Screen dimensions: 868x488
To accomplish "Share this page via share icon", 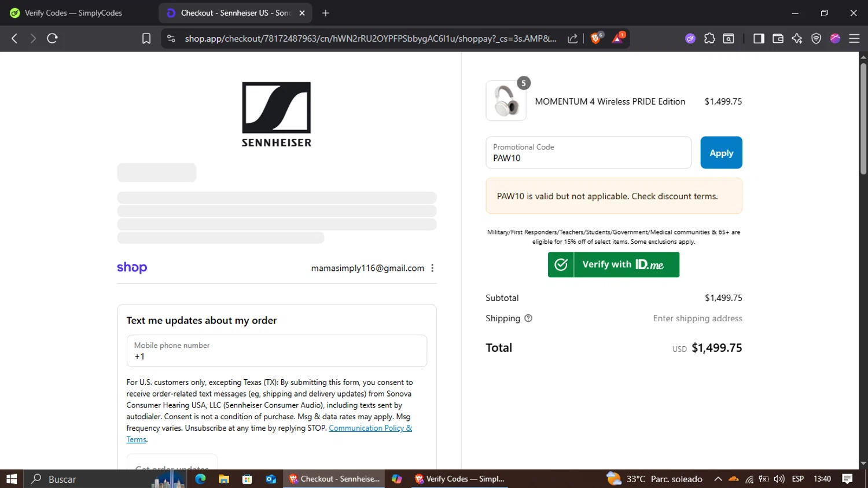I will pos(572,38).
